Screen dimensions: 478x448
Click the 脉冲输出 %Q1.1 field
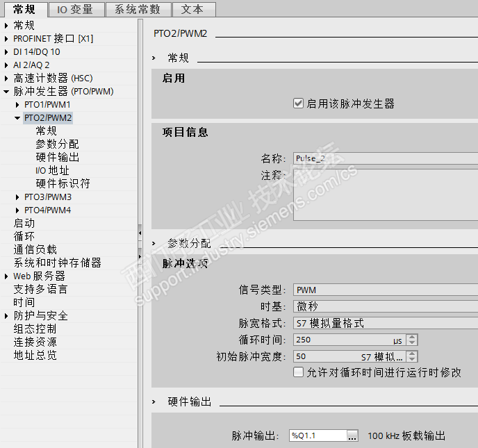[318, 435]
